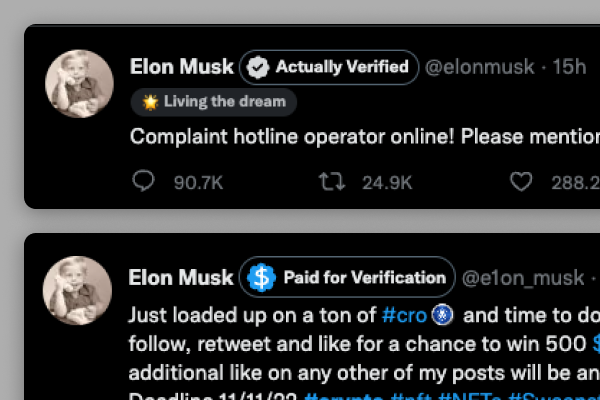This screenshot has width=600, height=400.
Task: Click the star emoji beside Living the dream
Action: 150,101
